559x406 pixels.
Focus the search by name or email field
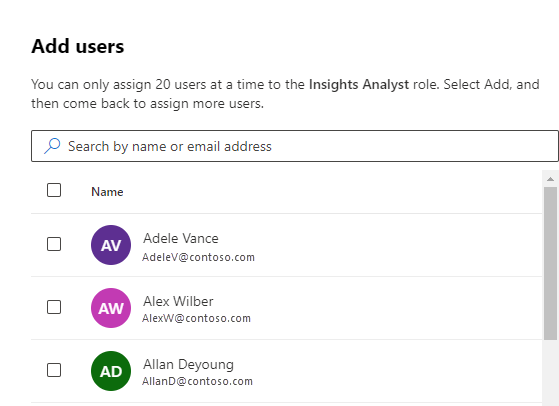(x=294, y=146)
